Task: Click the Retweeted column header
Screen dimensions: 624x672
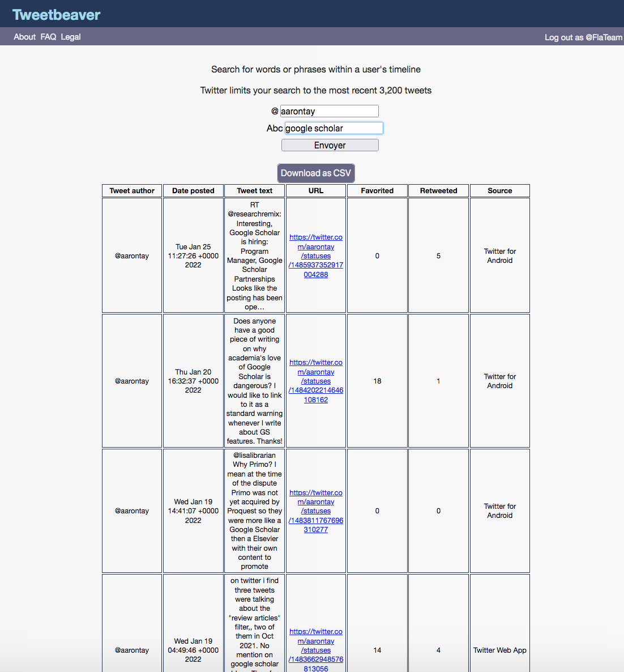Action: (x=438, y=191)
